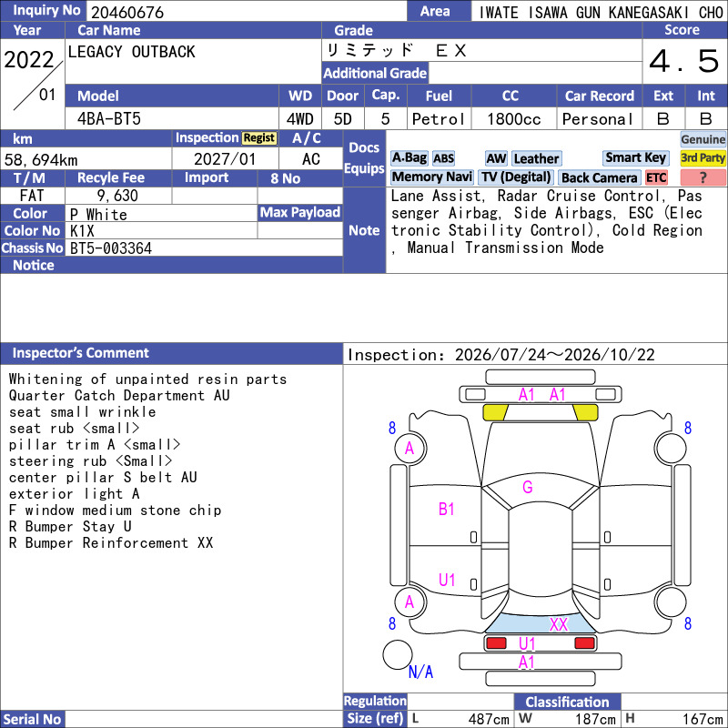Select the year 2022
This screenshot has width=728, height=728.
tap(29, 60)
